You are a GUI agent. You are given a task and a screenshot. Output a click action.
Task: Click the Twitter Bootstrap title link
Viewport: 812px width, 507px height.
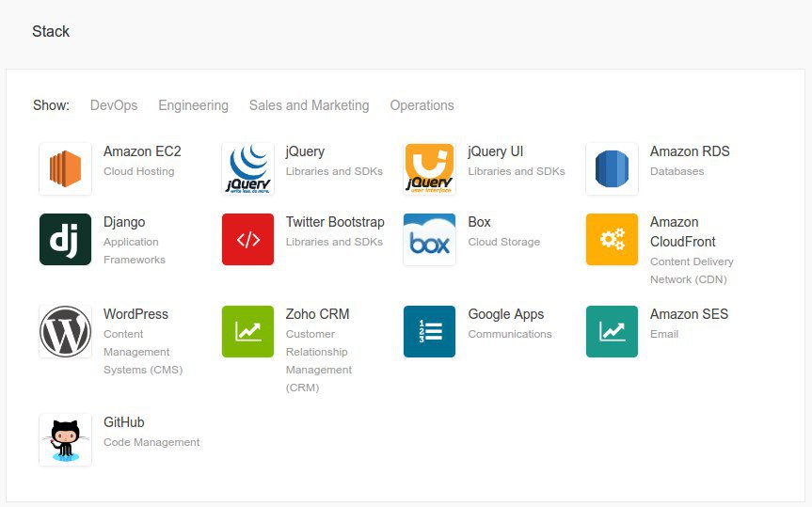[x=335, y=222]
